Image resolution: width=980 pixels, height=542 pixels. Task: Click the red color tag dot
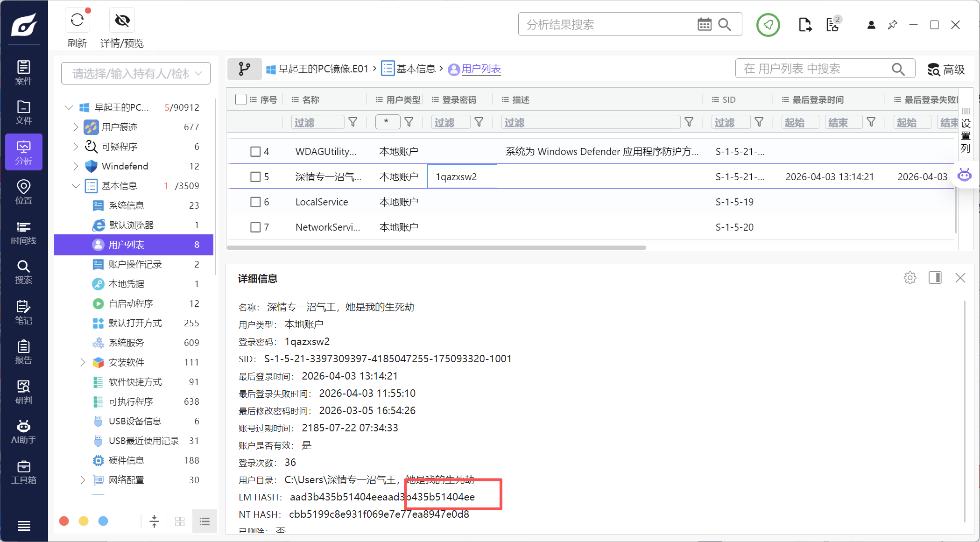tap(64, 521)
